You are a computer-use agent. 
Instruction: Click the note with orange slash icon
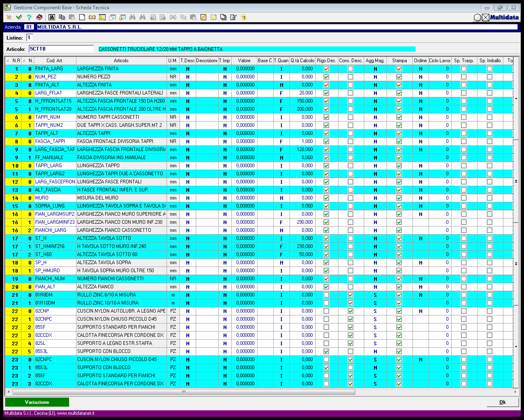(203, 17)
